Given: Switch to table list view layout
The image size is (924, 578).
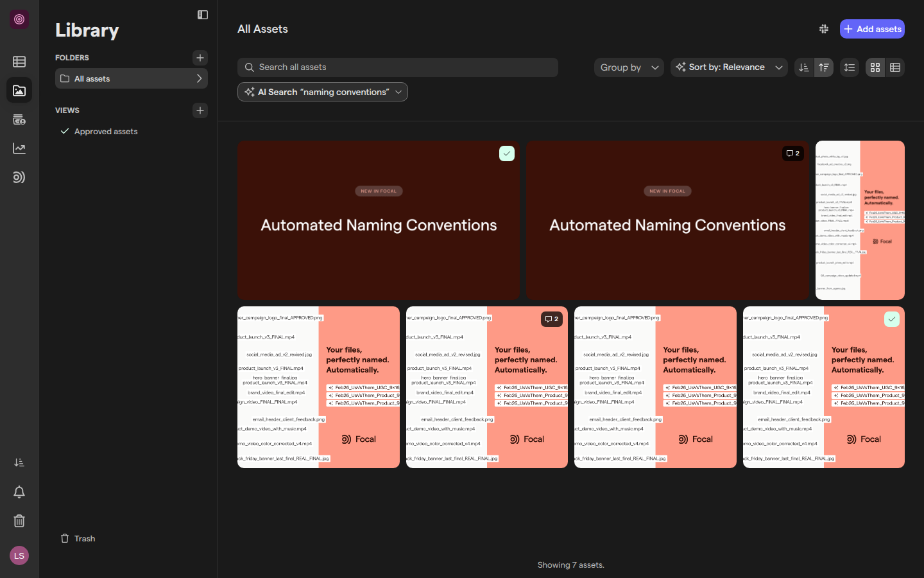Looking at the screenshot, I should (895, 67).
